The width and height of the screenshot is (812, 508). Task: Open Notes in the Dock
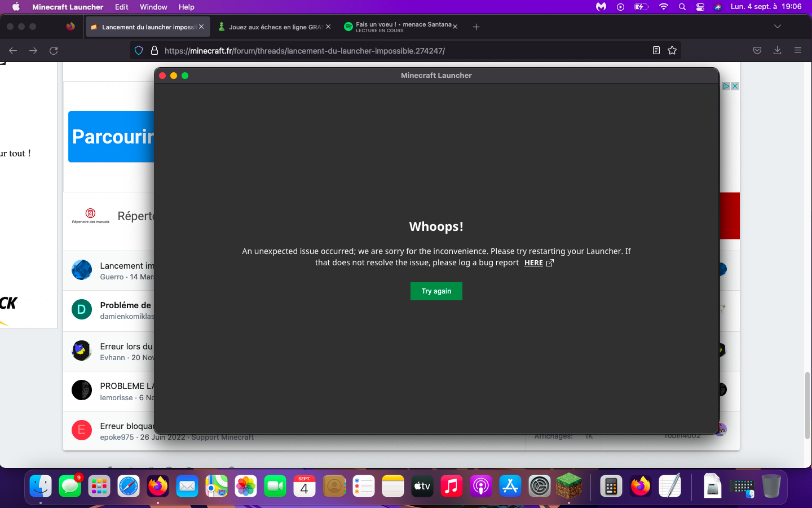click(393, 486)
